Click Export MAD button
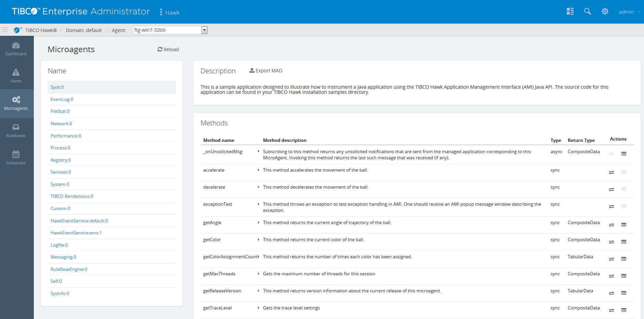The image size is (644, 319). 266,71
